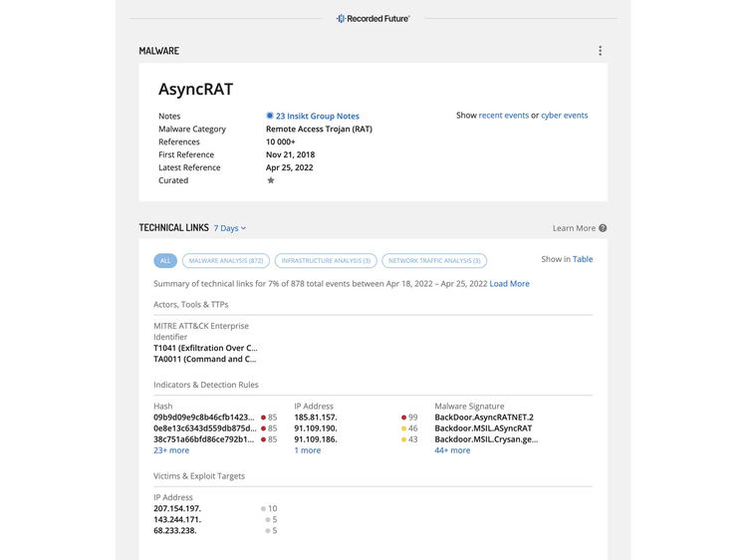Select the Infrastructure Analysis (3) filter
Viewport: 747px width, 560px height.
(x=326, y=260)
